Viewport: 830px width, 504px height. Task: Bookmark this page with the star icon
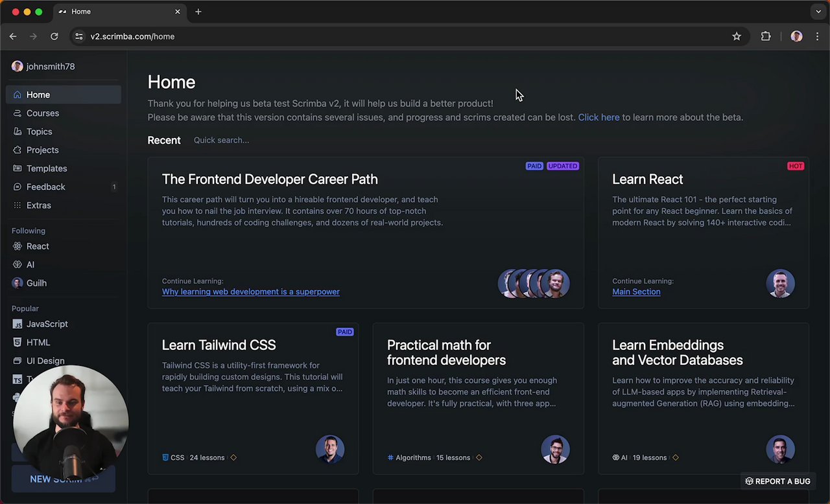click(737, 37)
